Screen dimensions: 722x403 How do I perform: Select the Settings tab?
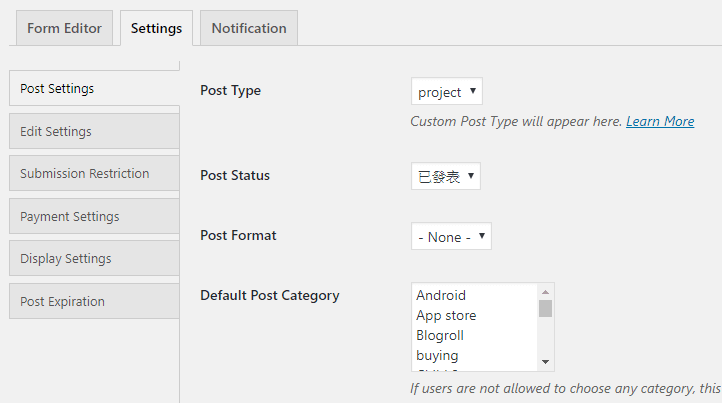tap(156, 28)
